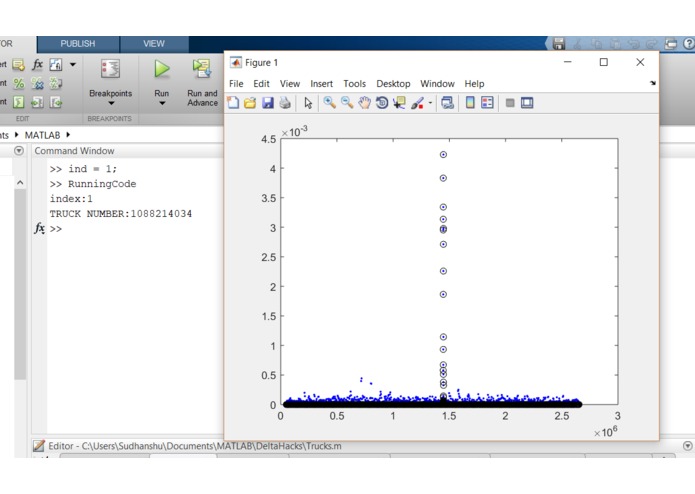Open the Desktop menu in Figure 1
The width and height of the screenshot is (695, 494).
click(x=393, y=84)
